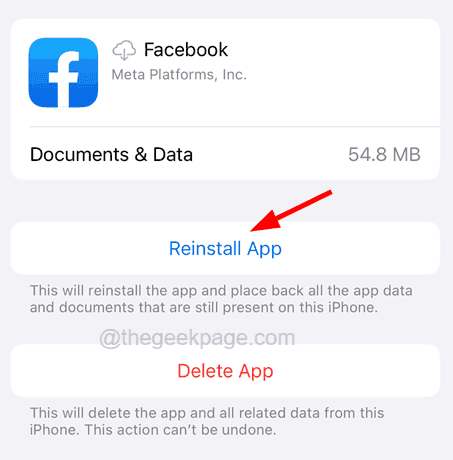Click the ampersand in Documents & Data
This screenshot has width=453, height=460.
click(141, 155)
